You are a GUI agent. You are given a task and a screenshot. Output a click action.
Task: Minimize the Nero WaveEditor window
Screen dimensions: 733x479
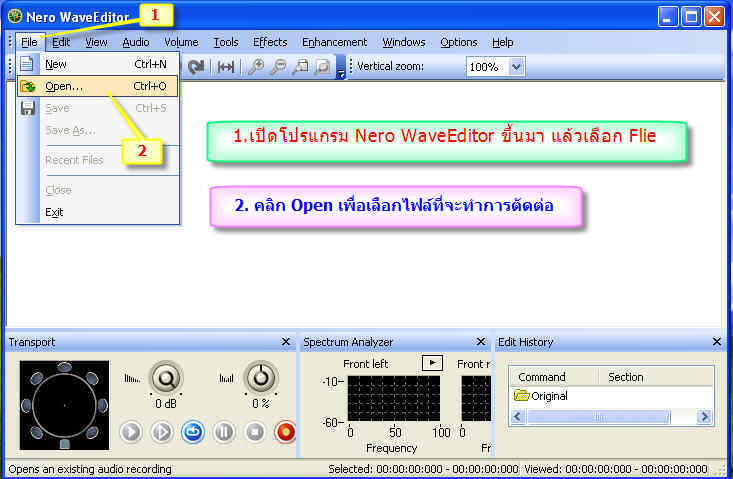(x=668, y=17)
